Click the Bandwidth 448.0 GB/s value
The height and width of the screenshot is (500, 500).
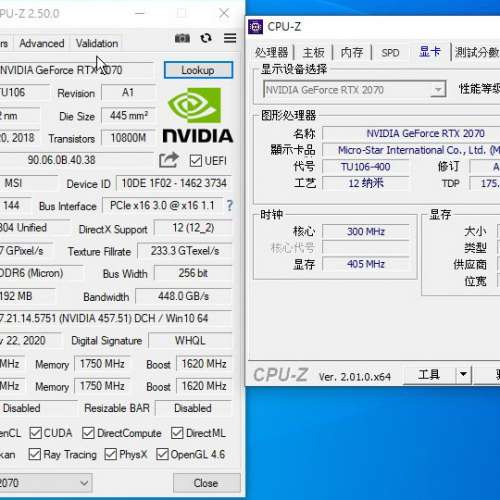(184, 296)
